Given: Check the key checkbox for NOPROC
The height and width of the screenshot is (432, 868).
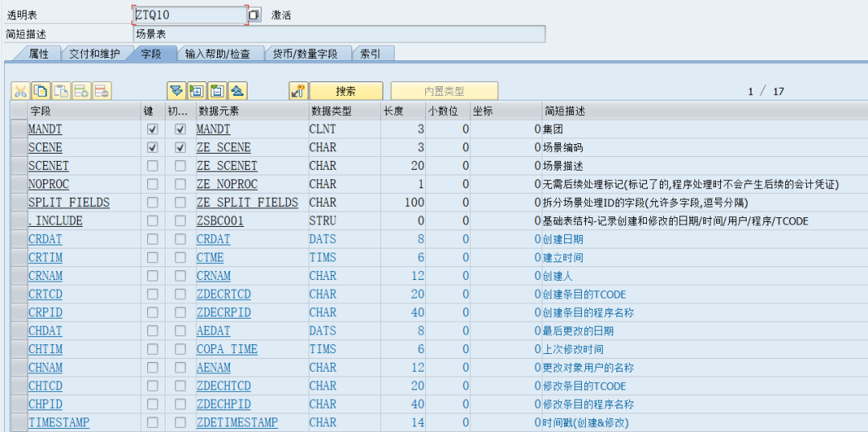Looking at the screenshot, I should (152, 184).
